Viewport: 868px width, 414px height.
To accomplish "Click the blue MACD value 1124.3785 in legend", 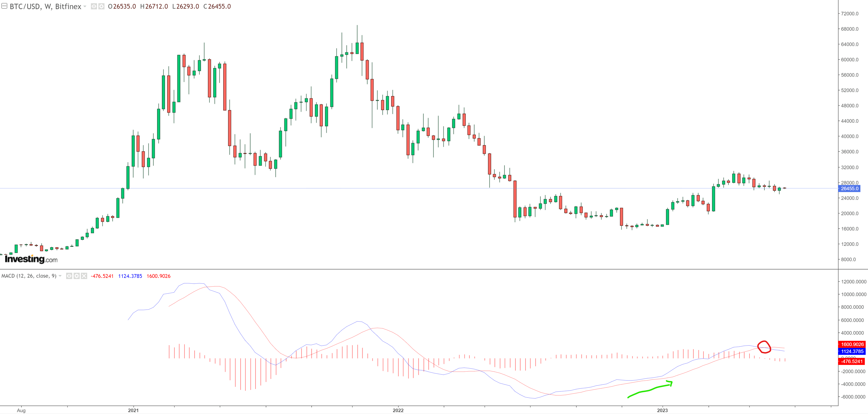I will 130,276.
